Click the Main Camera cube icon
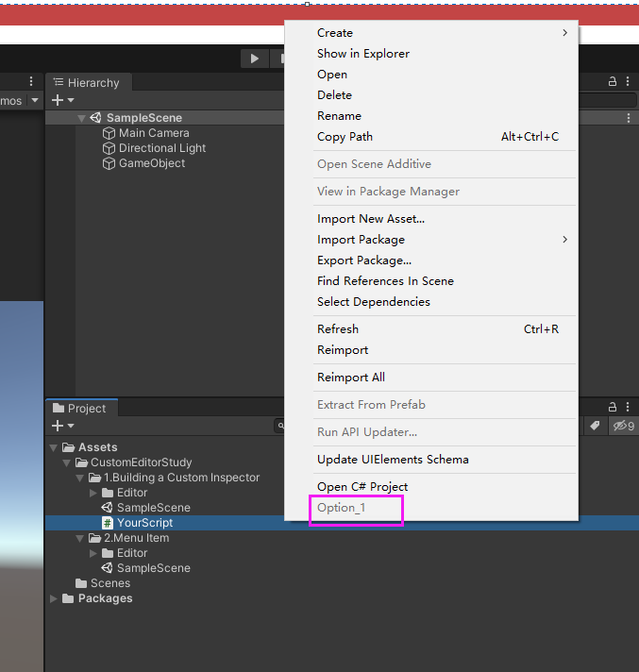 [x=109, y=133]
